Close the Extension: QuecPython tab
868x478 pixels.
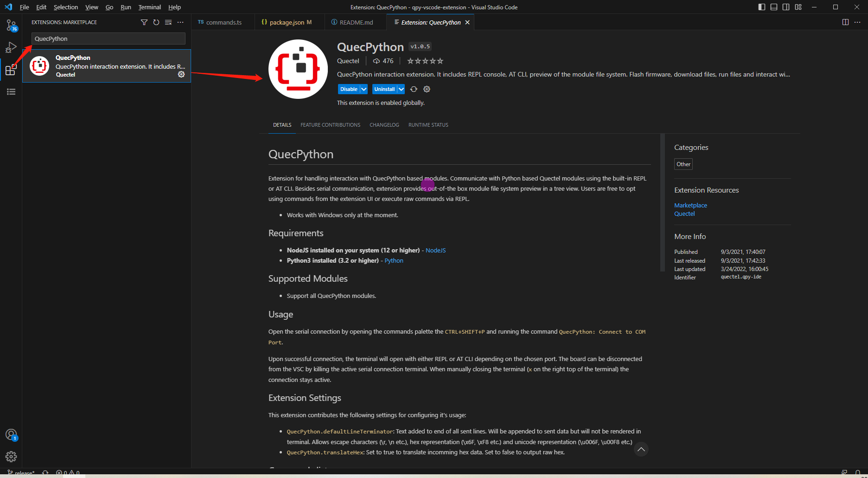(467, 22)
